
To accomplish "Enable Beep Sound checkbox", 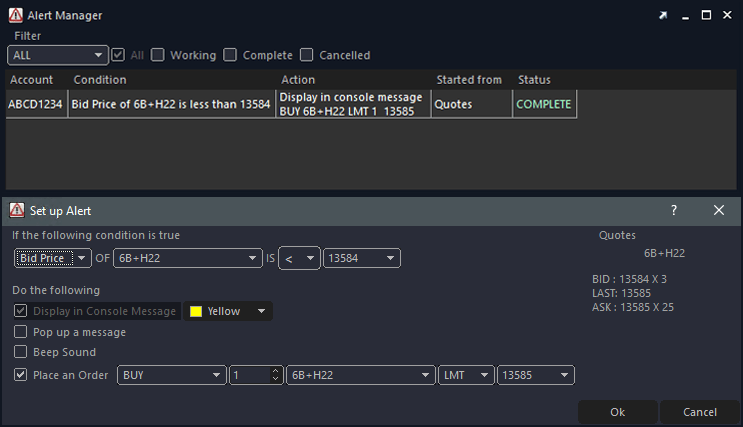I will point(20,352).
